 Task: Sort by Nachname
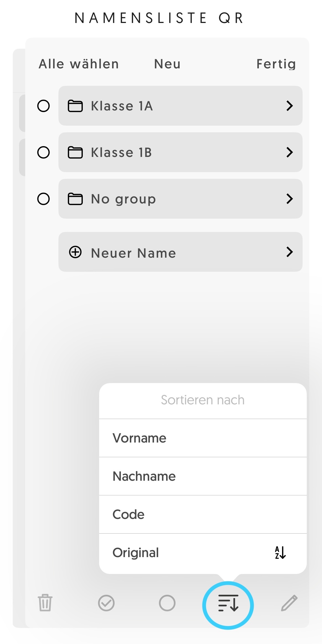coord(203,476)
